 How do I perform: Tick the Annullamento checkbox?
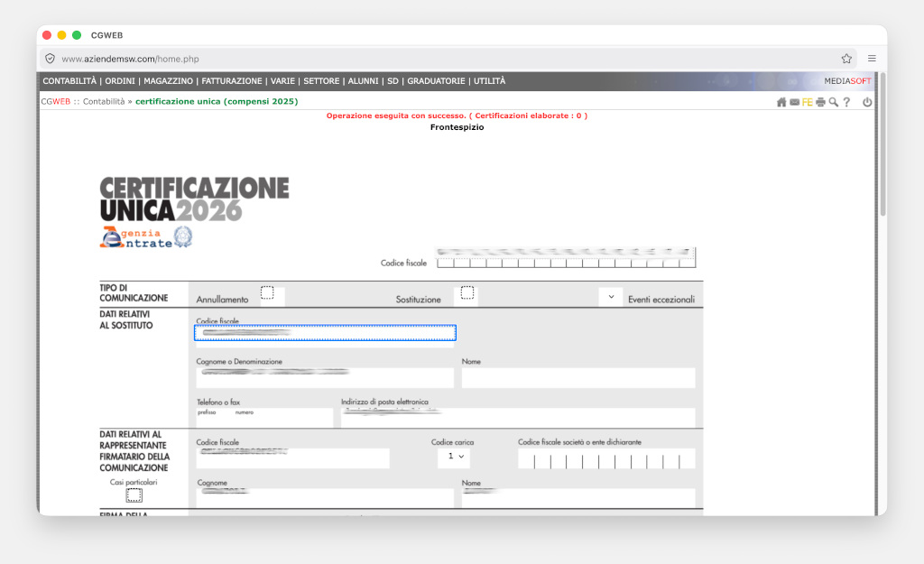[267, 293]
